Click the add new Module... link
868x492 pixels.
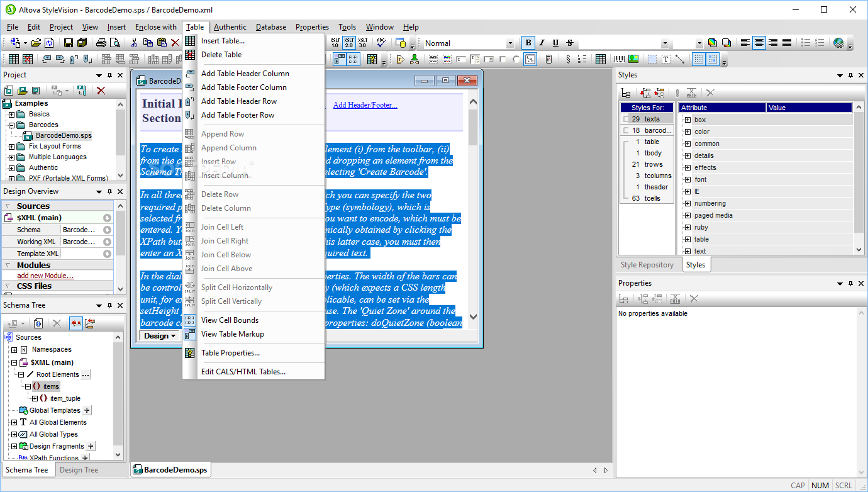tap(45, 276)
